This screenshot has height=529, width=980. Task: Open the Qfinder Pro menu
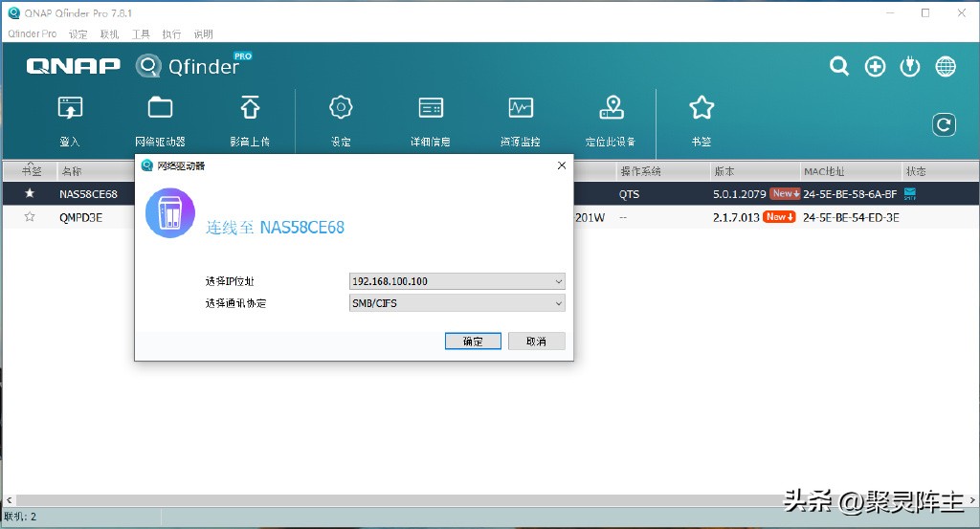click(32, 33)
